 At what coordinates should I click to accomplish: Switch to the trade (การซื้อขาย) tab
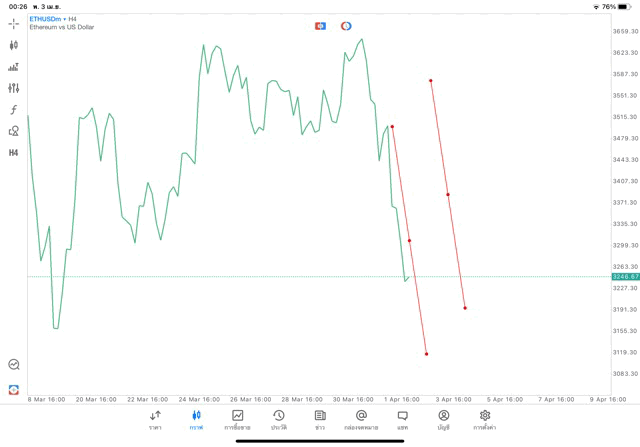click(237, 420)
